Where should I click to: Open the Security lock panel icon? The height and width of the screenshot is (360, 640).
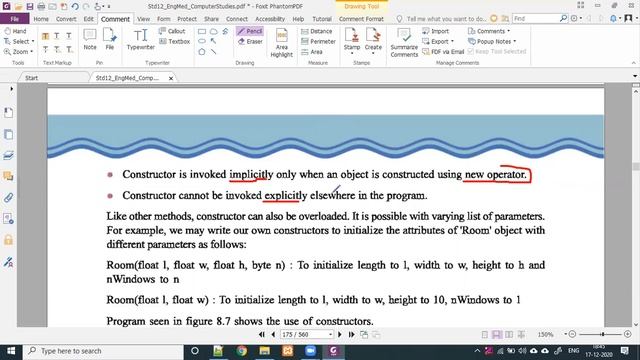[8, 240]
